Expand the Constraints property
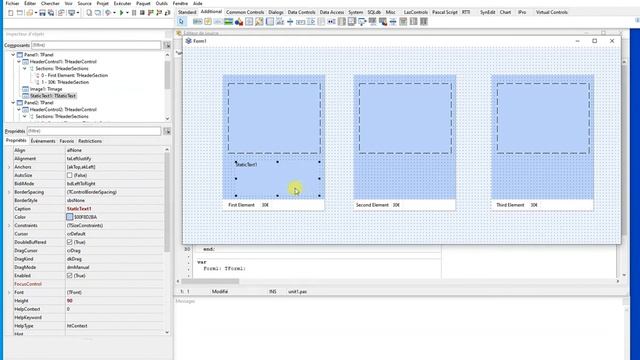The height and width of the screenshot is (360, 640). 9,225
